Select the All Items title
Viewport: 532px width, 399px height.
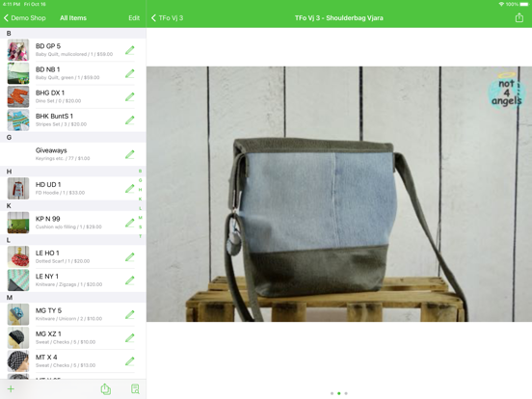point(73,18)
